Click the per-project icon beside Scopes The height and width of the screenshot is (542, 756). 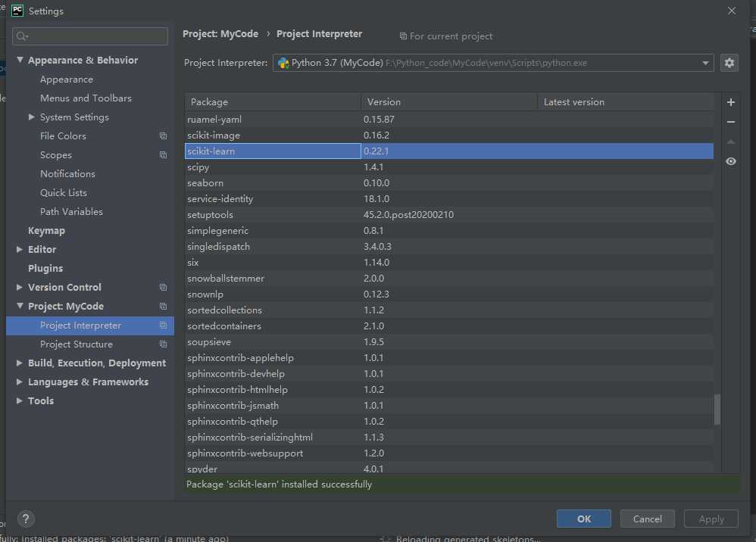click(163, 155)
